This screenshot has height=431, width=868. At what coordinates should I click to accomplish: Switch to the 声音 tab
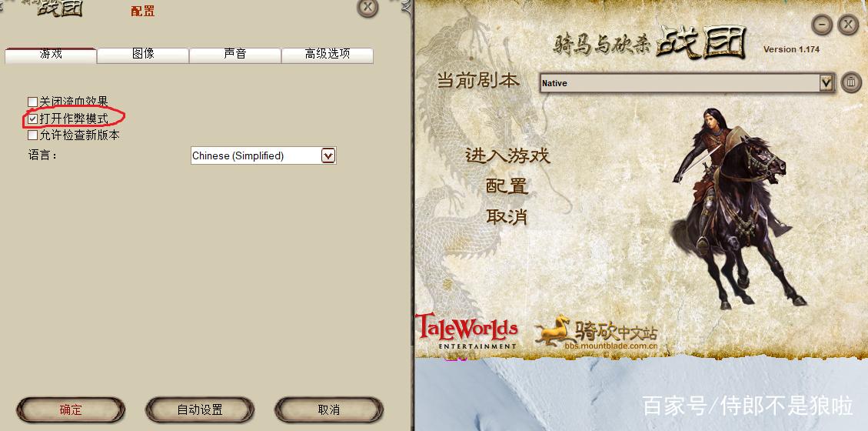tap(234, 55)
